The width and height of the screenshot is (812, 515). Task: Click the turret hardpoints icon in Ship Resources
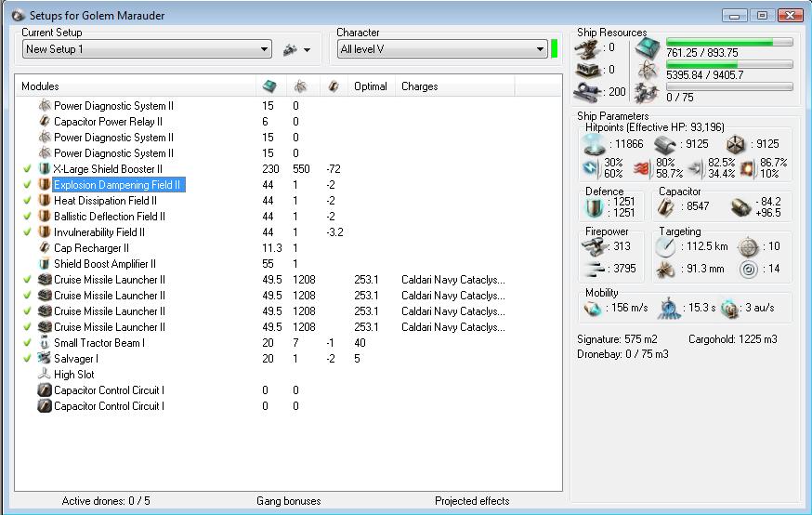click(588, 48)
